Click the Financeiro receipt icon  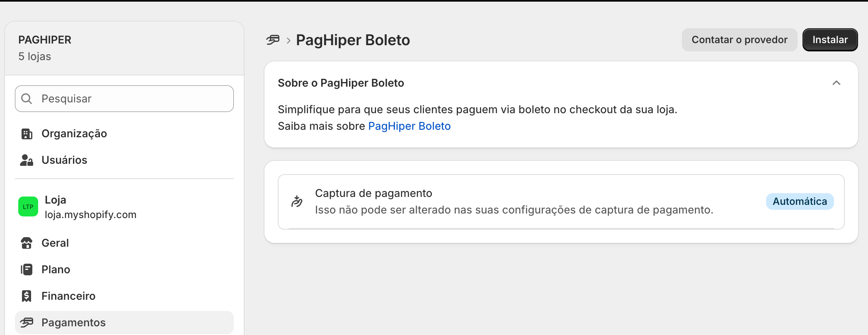click(27, 296)
